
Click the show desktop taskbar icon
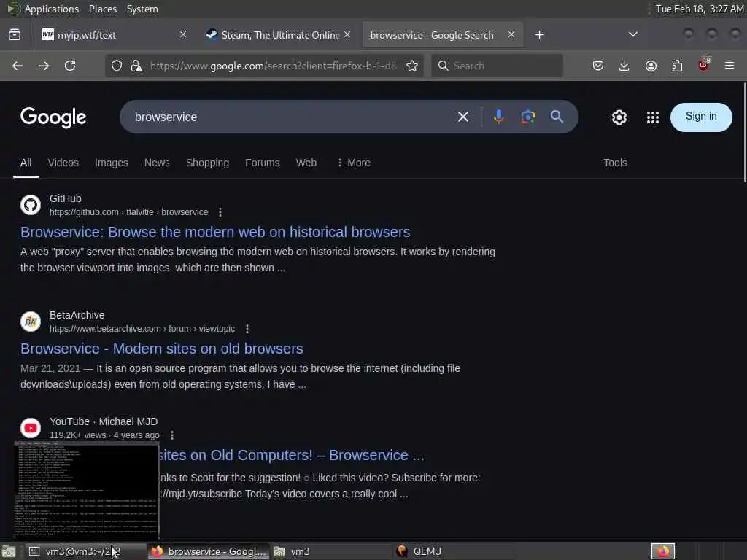pyautogui.click(x=9, y=552)
